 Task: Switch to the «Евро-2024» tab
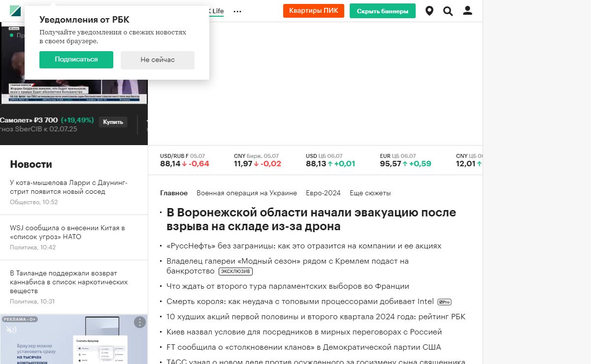[x=323, y=193]
